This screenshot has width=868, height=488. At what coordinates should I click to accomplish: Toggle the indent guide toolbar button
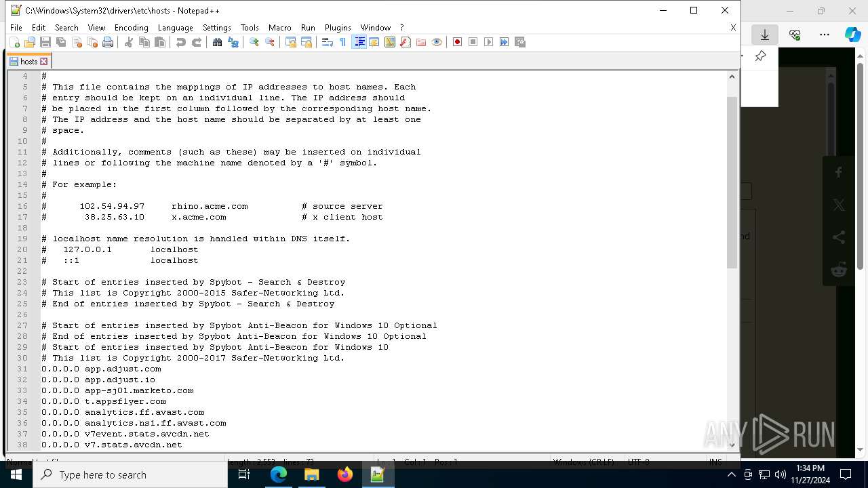(x=359, y=42)
